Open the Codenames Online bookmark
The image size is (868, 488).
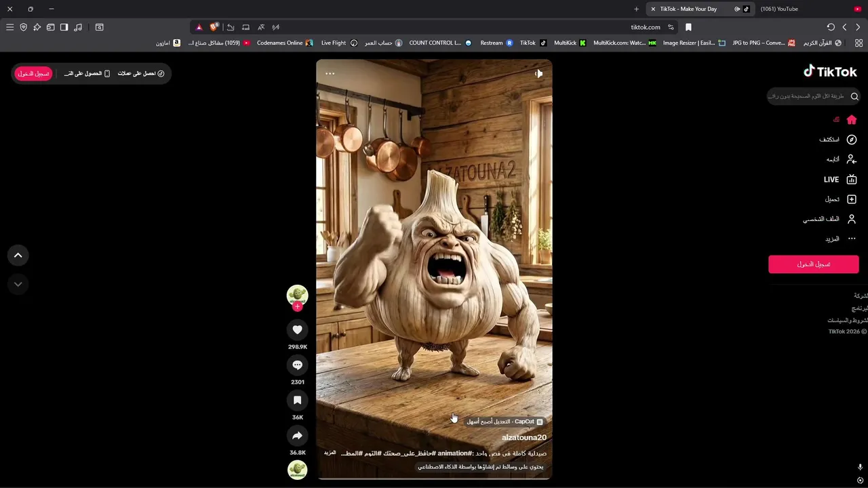pos(285,43)
